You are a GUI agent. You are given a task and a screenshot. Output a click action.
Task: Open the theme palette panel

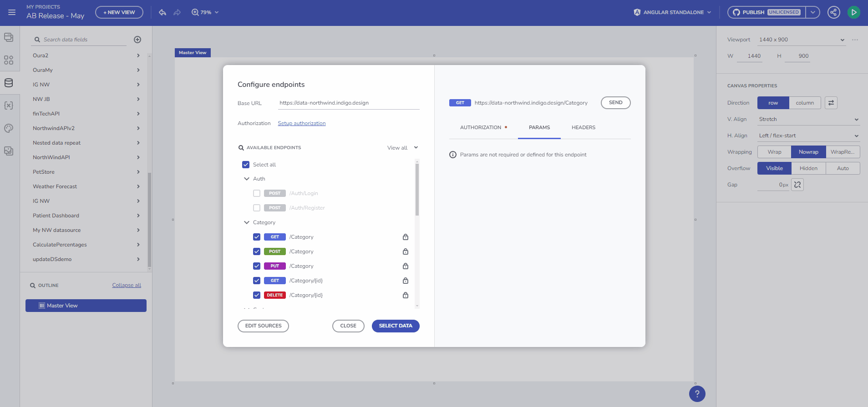tap(9, 128)
